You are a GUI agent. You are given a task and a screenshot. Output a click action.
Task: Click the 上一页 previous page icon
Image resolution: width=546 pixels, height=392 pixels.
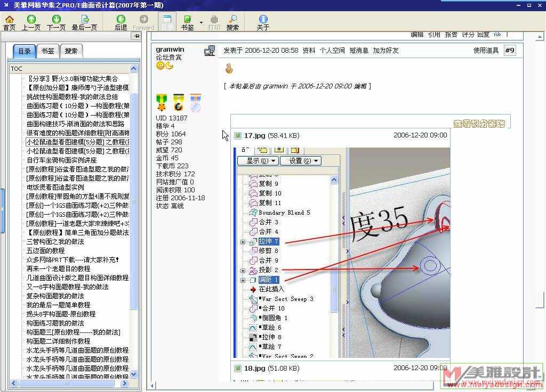point(31,22)
